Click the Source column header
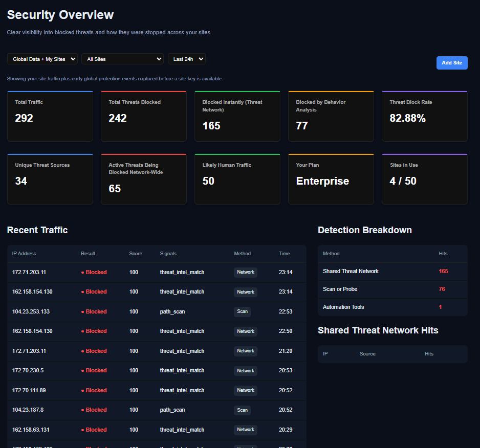Viewport: 480px width, 448px height. (x=367, y=354)
